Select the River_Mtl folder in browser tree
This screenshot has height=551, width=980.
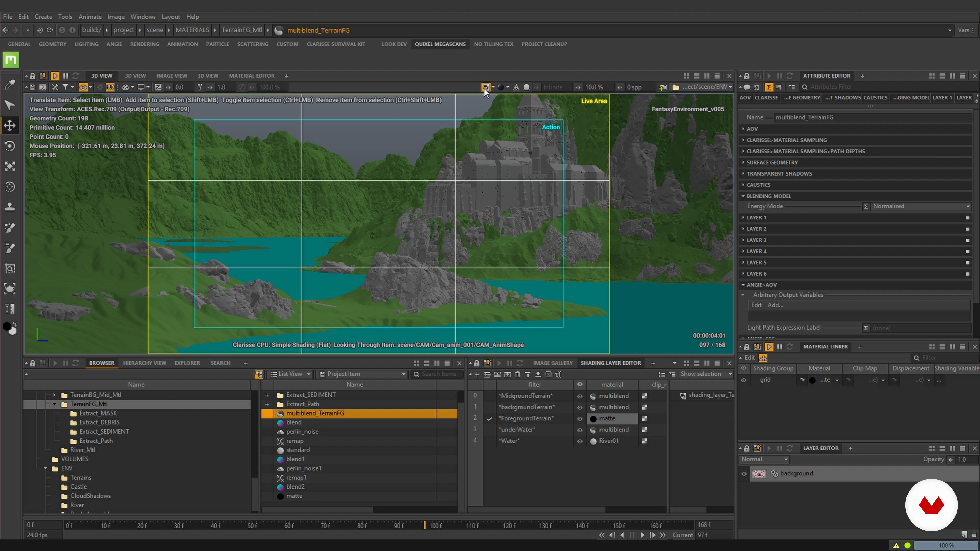point(83,450)
